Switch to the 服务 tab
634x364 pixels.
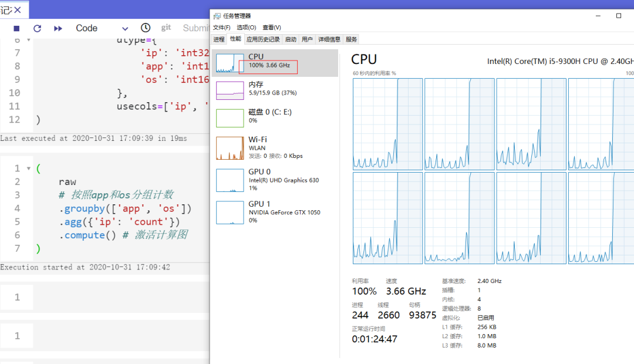coord(351,39)
